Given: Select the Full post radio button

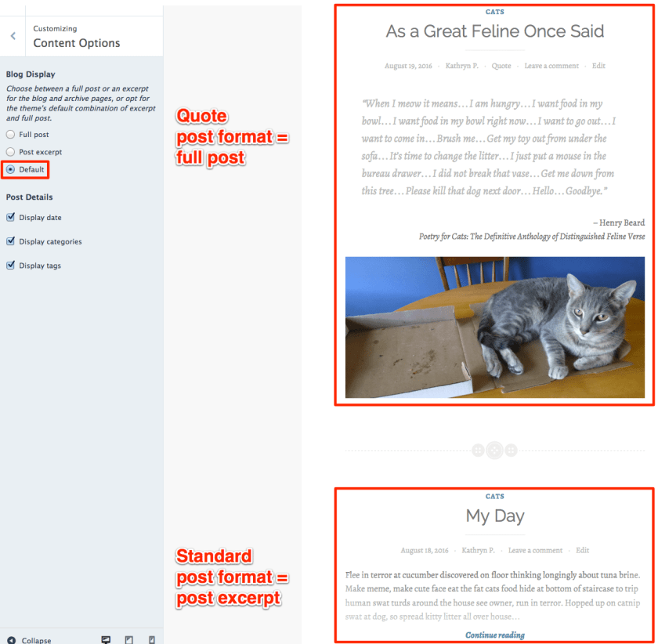Looking at the screenshot, I should (9, 132).
